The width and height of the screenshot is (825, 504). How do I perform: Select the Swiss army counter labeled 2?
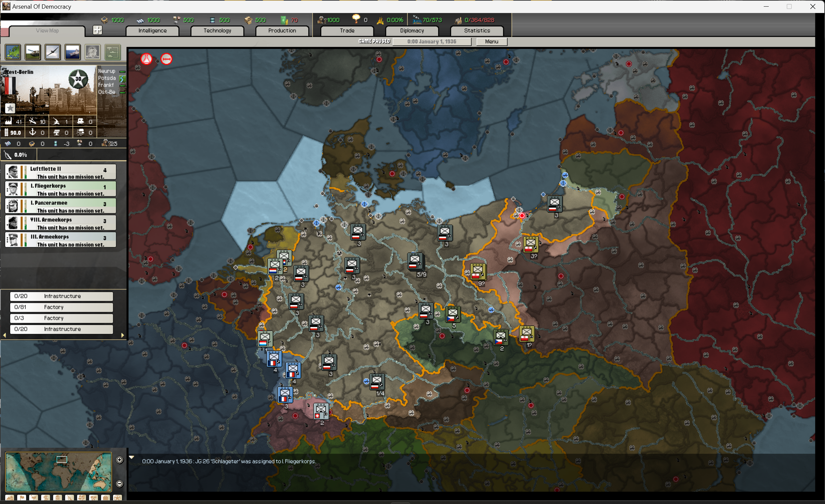pyautogui.click(x=321, y=411)
